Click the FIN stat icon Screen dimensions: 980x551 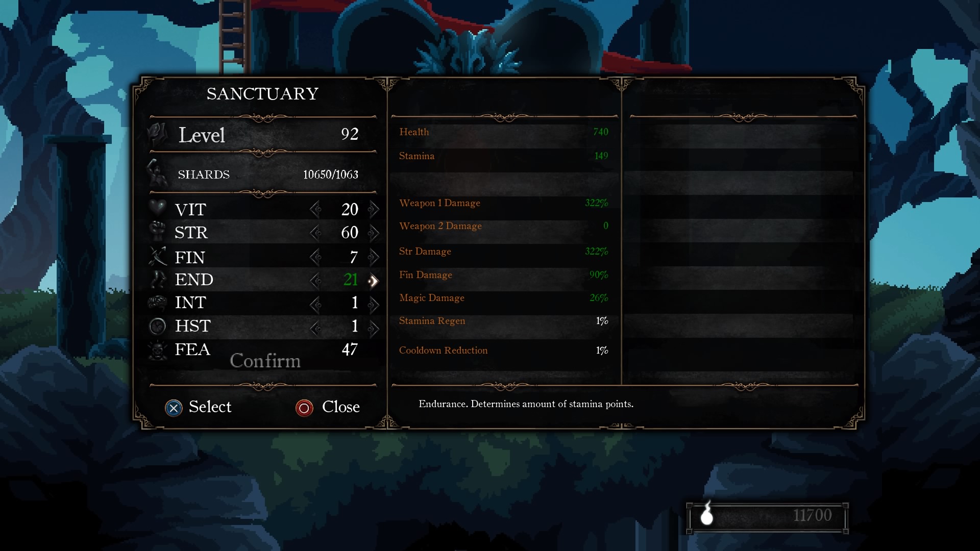tap(158, 256)
